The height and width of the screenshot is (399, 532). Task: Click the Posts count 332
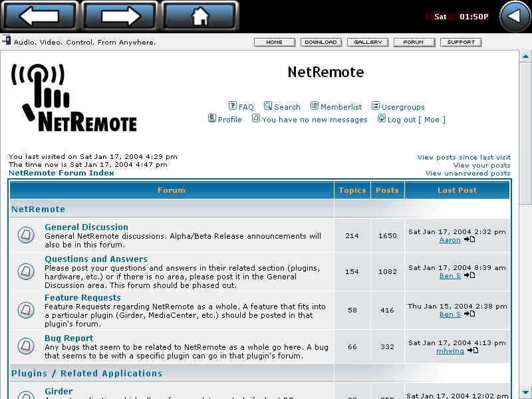(388, 346)
